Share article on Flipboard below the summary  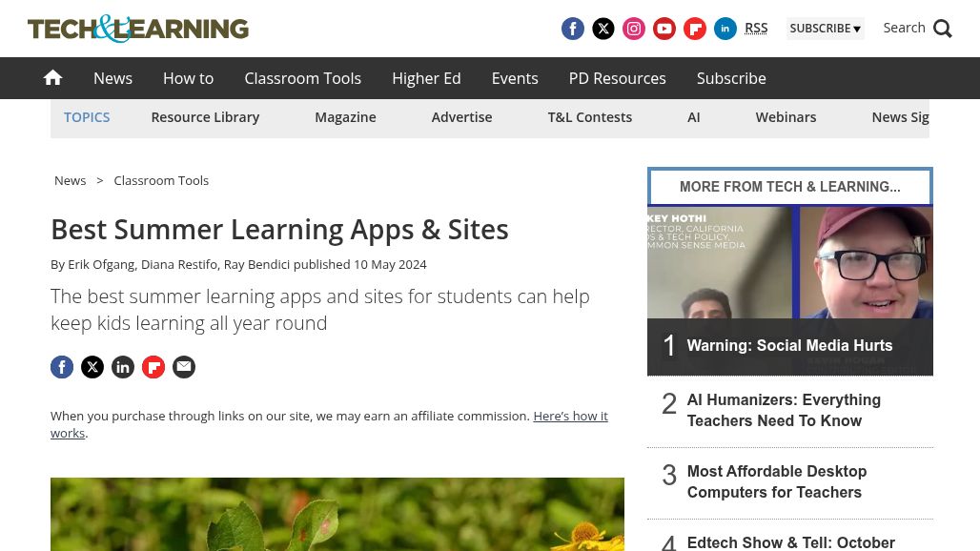click(x=153, y=367)
